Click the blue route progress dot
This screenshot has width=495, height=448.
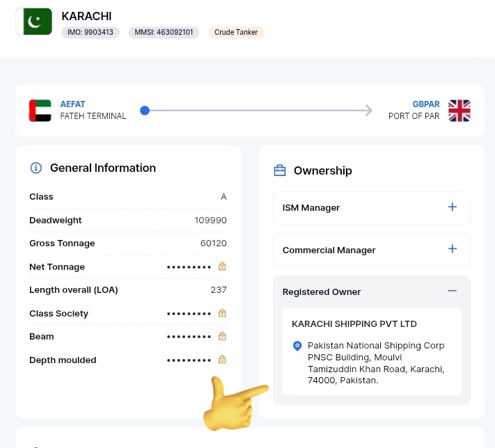(x=145, y=111)
